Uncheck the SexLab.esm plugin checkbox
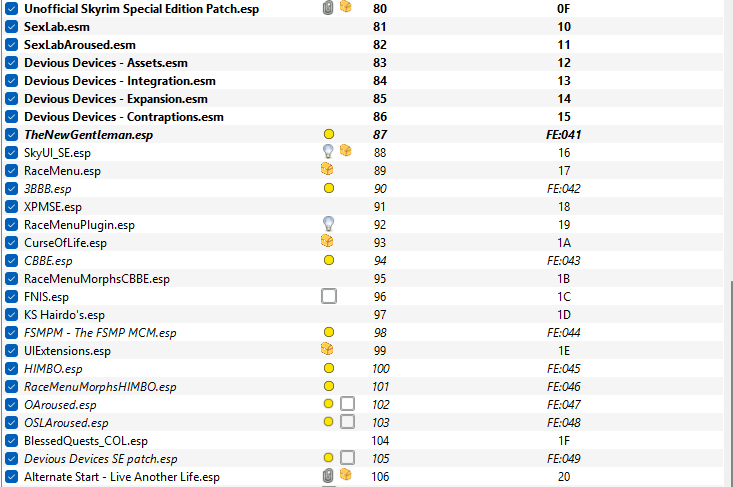The image size is (733, 487). coord(12,27)
